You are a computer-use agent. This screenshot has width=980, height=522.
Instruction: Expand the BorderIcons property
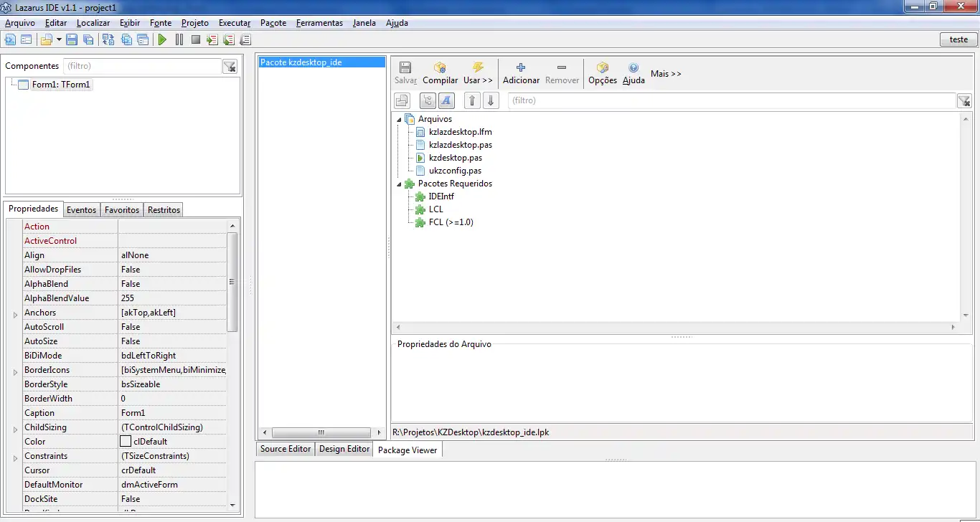[x=14, y=372]
